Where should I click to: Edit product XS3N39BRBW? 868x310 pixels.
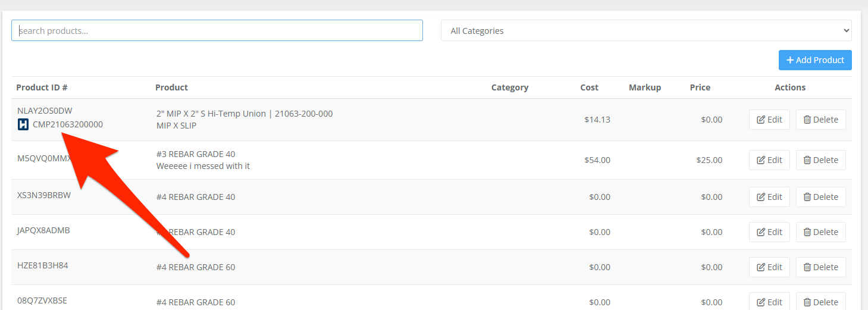pyautogui.click(x=769, y=197)
